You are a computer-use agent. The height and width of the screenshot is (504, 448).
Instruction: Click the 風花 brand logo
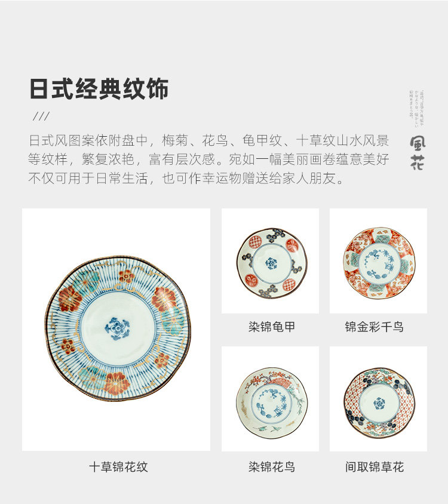(418, 153)
